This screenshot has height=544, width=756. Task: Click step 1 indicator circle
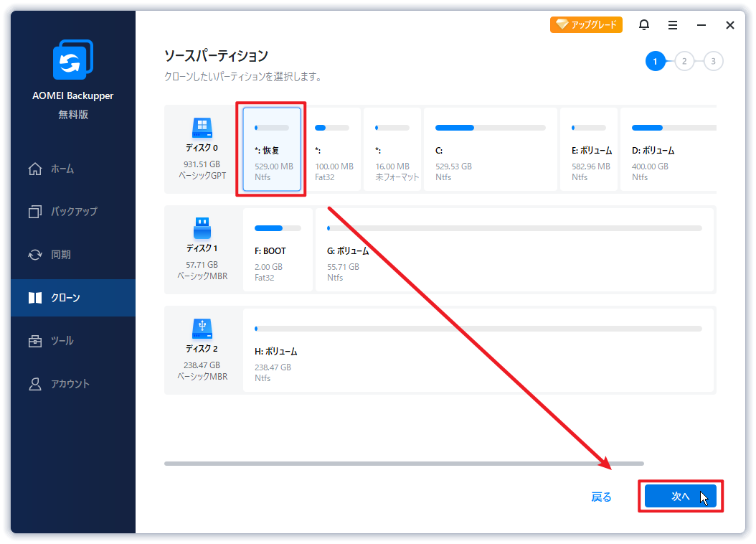(656, 61)
